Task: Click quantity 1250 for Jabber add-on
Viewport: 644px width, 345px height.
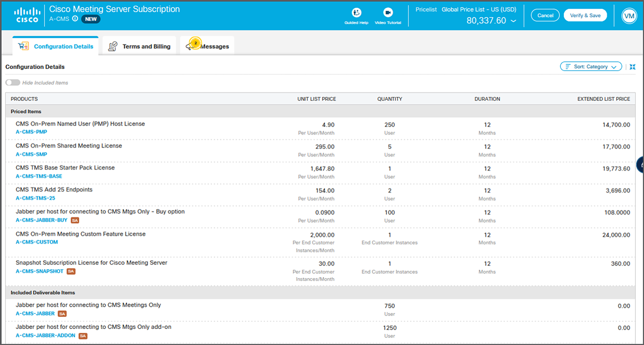Action: [x=389, y=328]
